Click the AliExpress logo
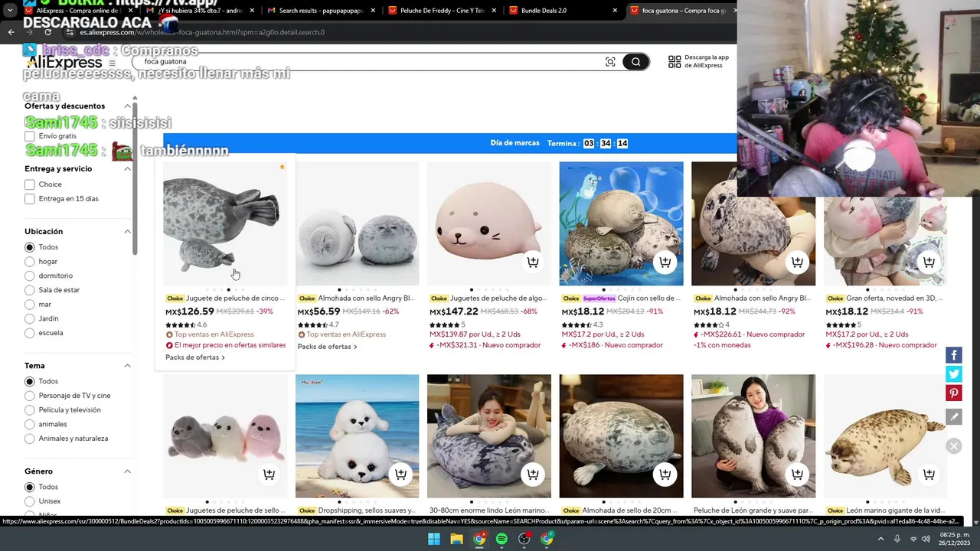Screen dimensions: 980x551 coord(64,64)
